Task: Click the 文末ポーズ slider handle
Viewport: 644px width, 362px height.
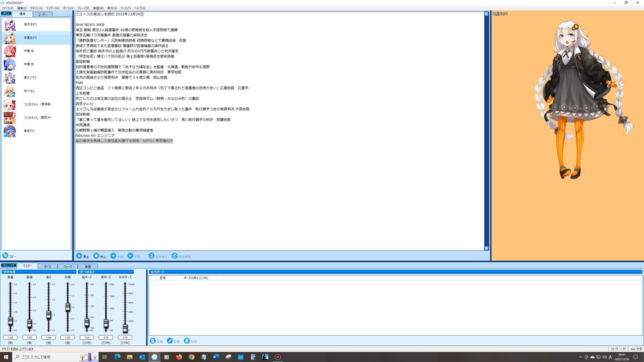Action: (x=125, y=328)
